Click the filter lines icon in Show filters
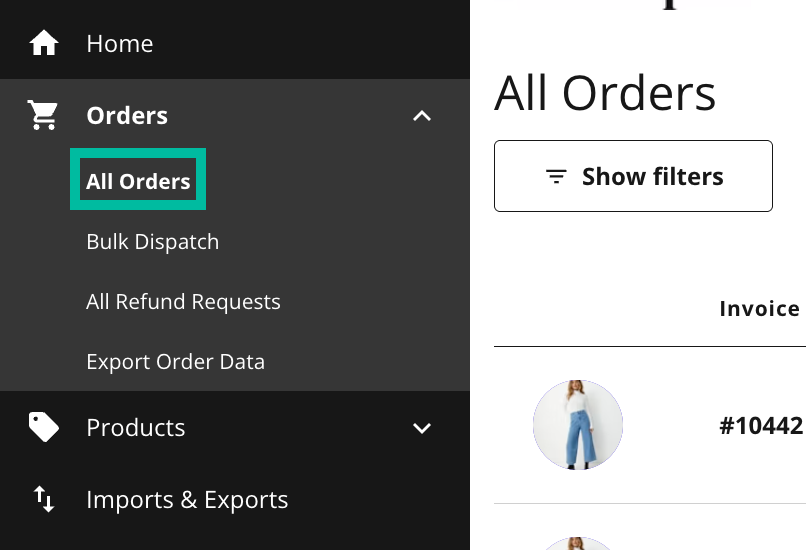The image size is (806, 550). click(556, 176)
